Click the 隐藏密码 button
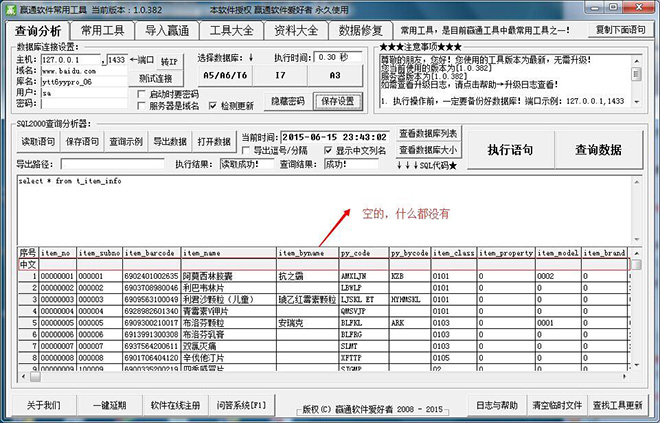660x423 pixels. [x=288, y=101]
